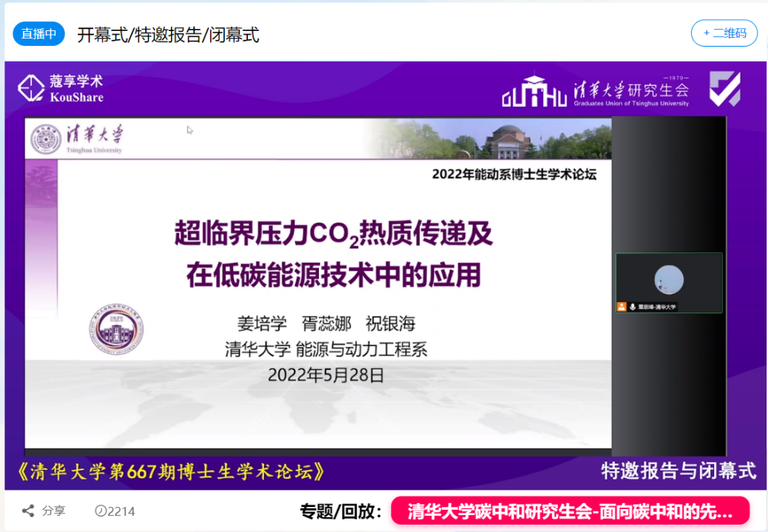Click the participant name label ending 清华大学
768x532 pixels.
coord(657,307)
